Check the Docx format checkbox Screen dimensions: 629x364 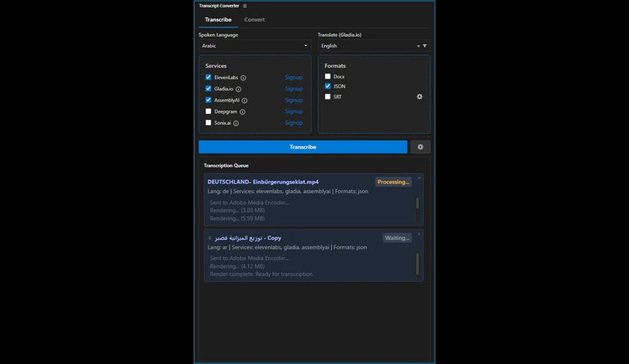(x=328, y=76)
